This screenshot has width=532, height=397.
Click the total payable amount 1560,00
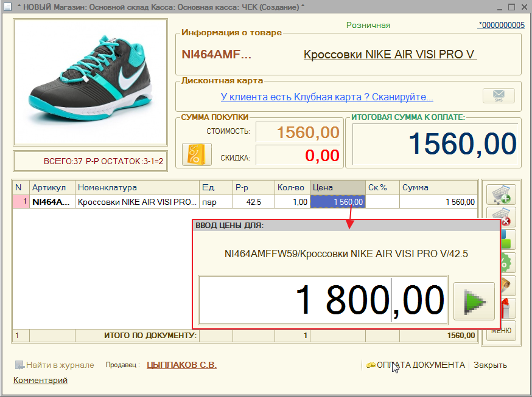(x=435, y=144)
